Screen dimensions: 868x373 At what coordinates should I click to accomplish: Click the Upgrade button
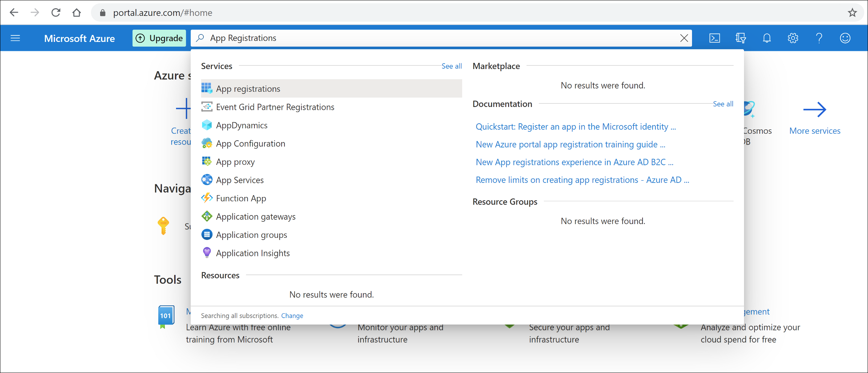point(159,38)
